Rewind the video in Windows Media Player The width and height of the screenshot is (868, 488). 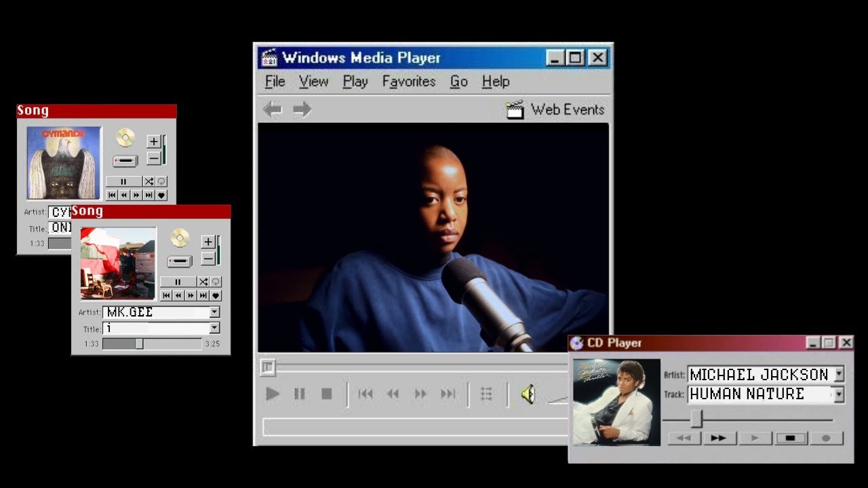point(393,394)
